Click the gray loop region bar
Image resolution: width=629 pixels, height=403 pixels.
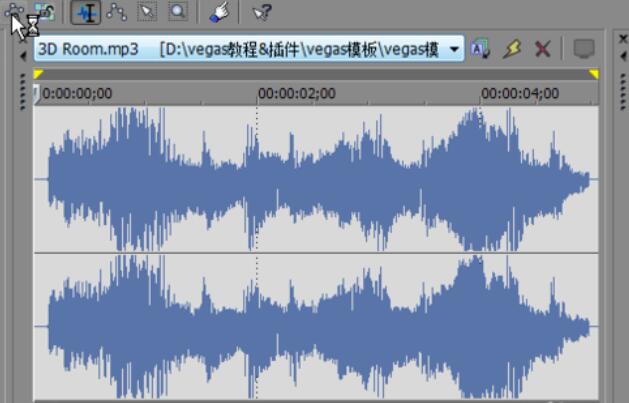316,75
